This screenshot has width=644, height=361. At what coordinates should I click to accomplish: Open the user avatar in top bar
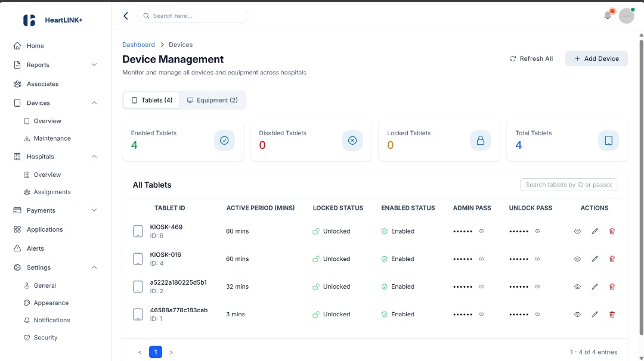626,16
